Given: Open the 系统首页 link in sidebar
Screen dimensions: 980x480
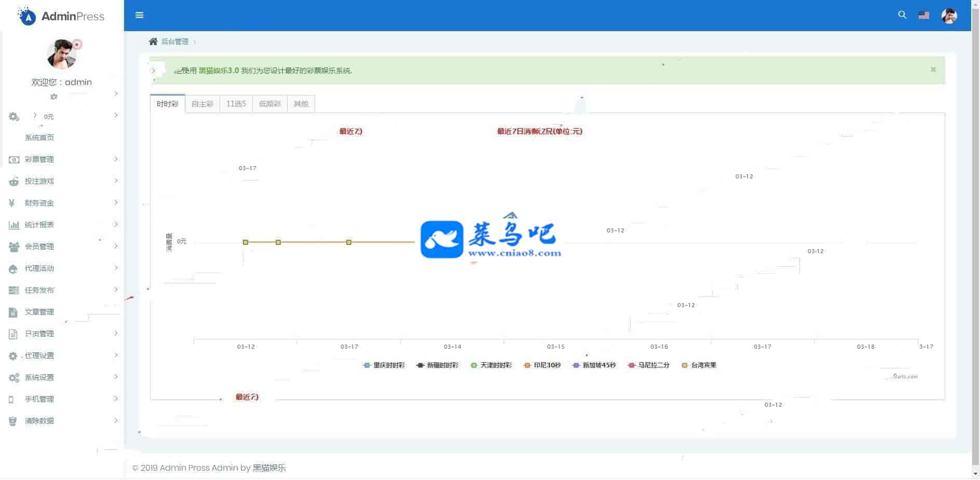Looking at the screenshot, I should (39, 138).
